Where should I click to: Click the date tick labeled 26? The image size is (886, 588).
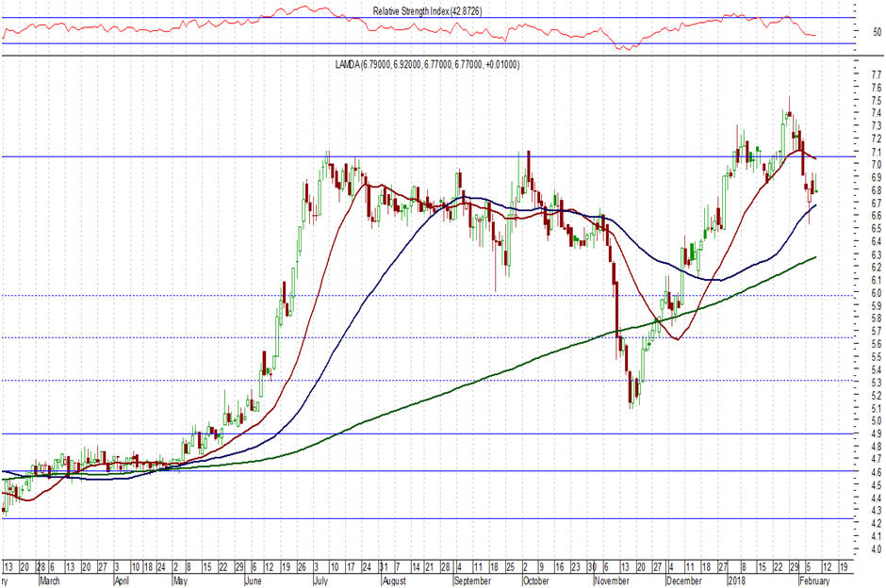tap(302, 567)
